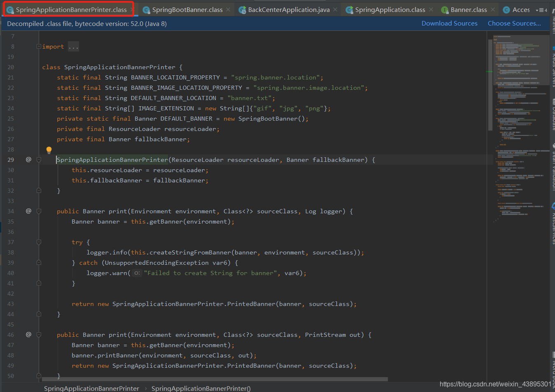Click the SpringApplicationBannerPrinter class breadcrumb
Viewport: 555px width, 392px height.
tap(91, 388)
